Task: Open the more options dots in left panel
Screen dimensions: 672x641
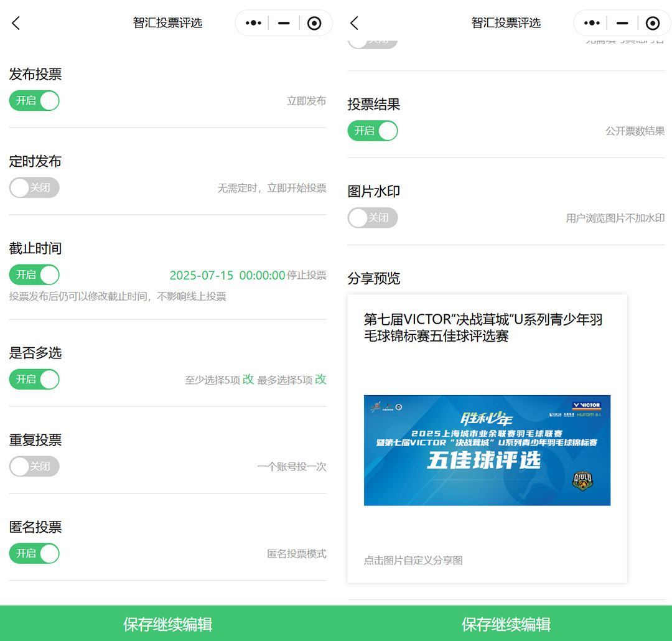Action: pos(253,23)
